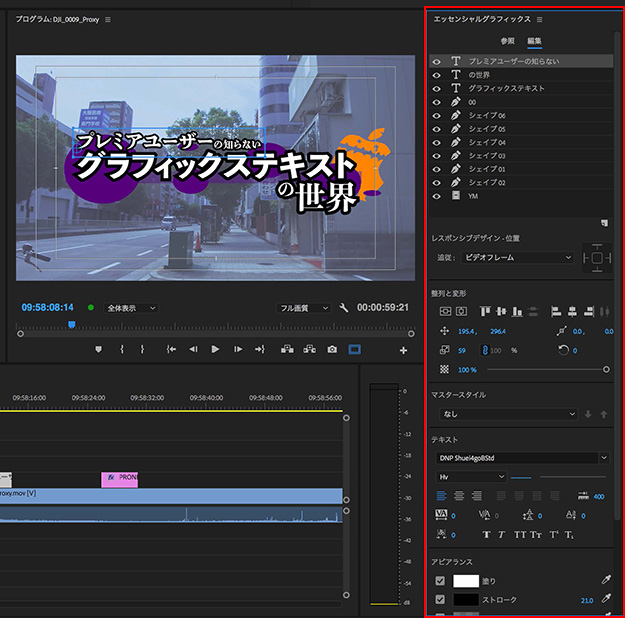Open the button editor plus icon

(403, 350)
